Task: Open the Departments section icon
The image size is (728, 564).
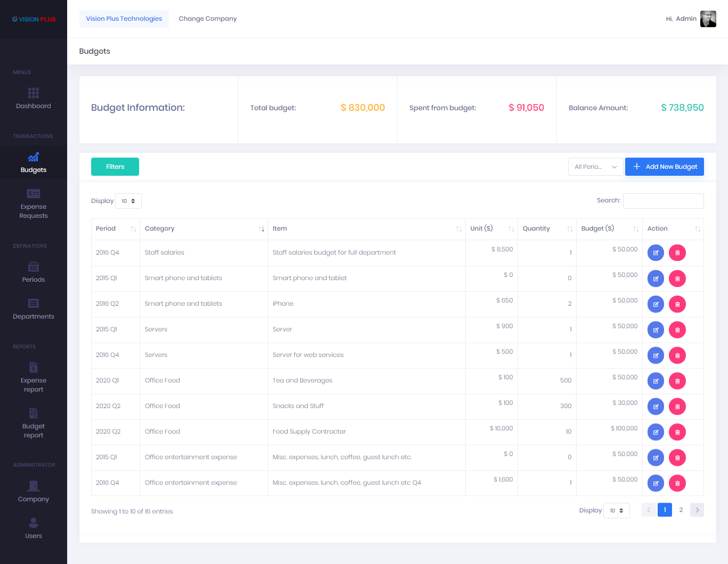Action: pyautogui.click(x=33, y=304)
